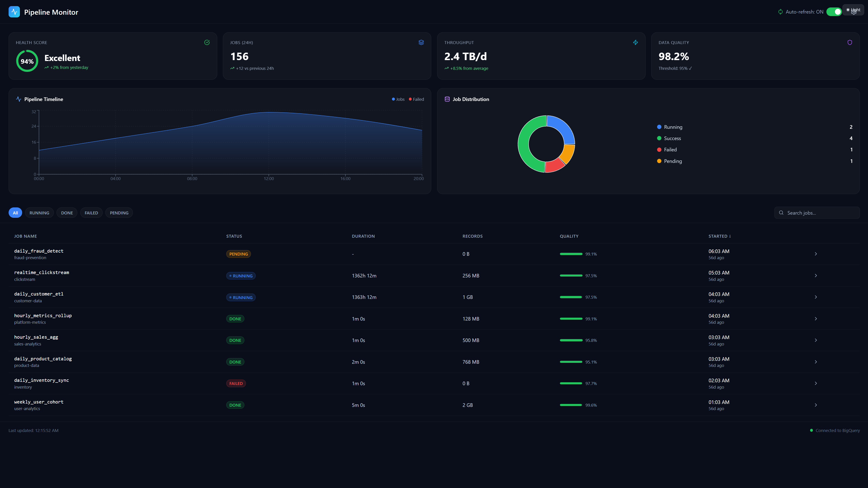868x488 pixels.
Task: Click the activity icon beside Pipeline Timeline
Action: [x=19, y=99]
